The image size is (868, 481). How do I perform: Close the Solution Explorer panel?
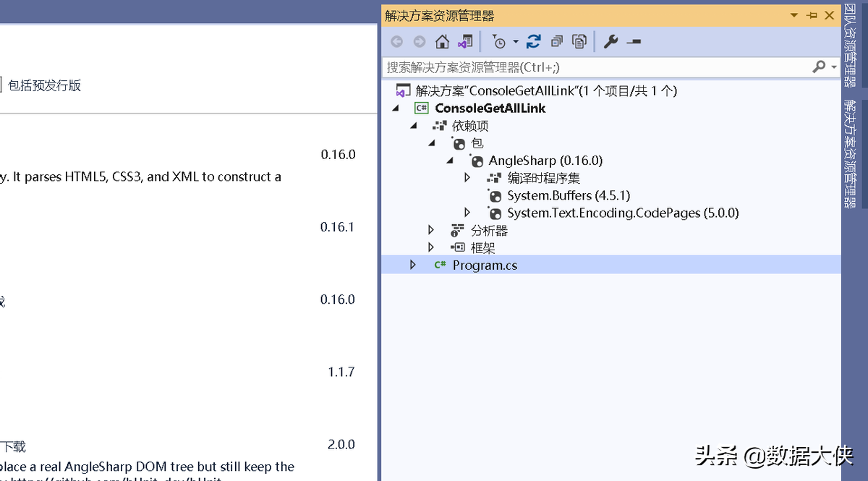pyautogui.click(x=830, y=15)
